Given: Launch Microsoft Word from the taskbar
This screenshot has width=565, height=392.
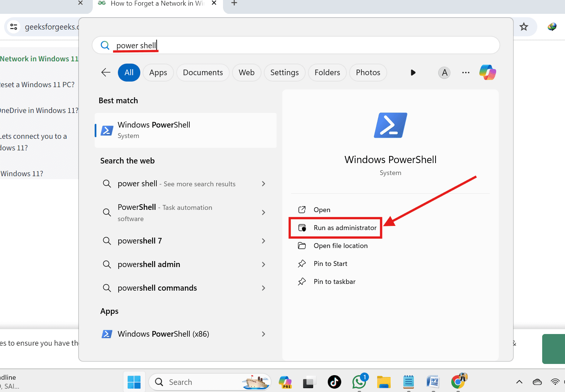Looking at the screenshot, I should coord(433,382).
